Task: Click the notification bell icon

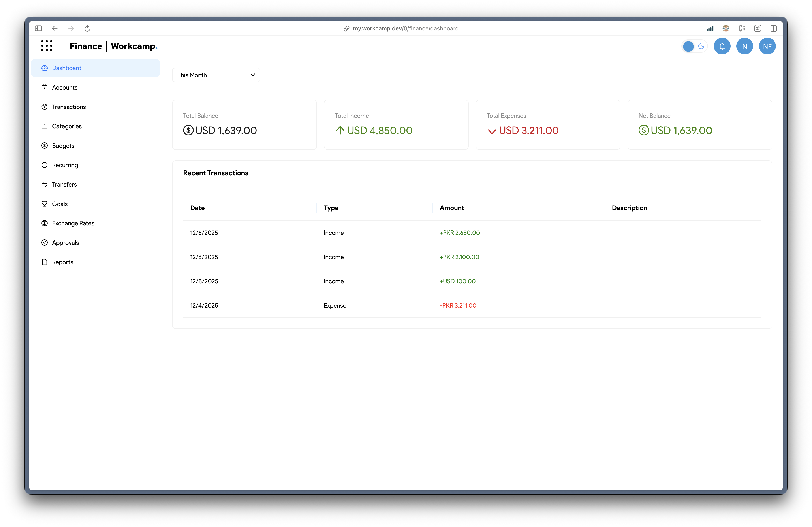Action: click(x=722, y=46)
